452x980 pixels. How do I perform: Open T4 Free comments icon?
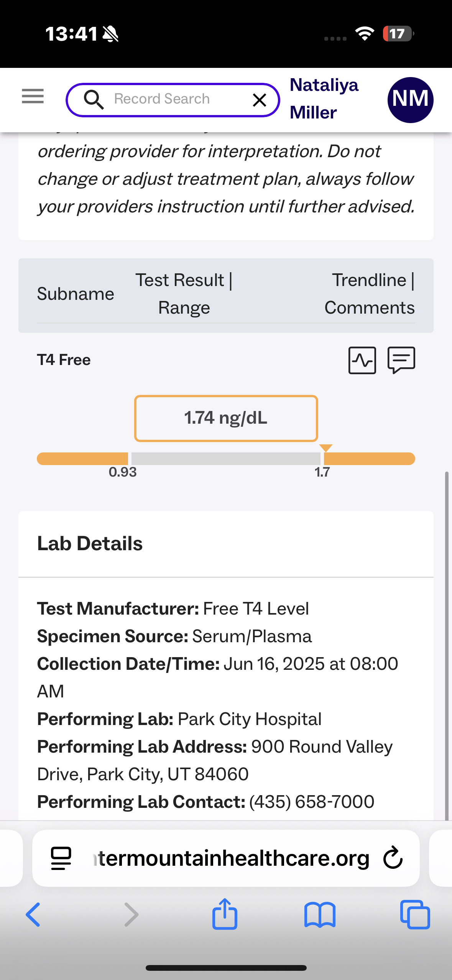point(401,360)
